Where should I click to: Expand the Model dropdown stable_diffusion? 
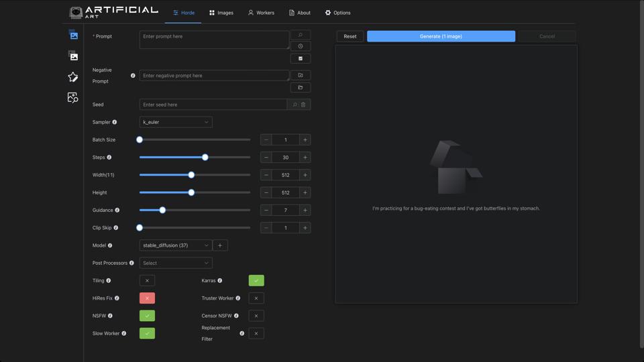pos(176,245)
